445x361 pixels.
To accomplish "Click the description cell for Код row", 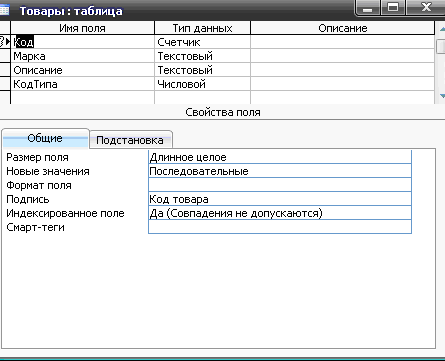I will 342,42.
